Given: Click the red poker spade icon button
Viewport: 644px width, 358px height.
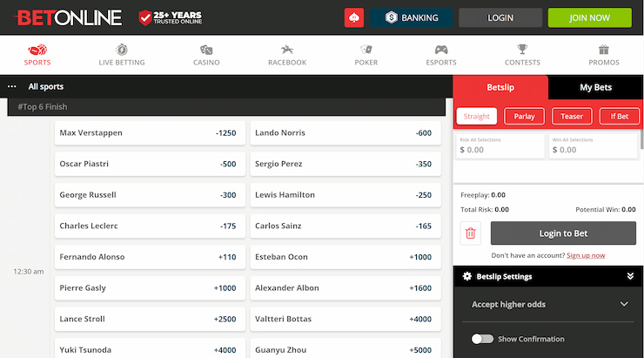Looking at the screenshot, I should pos(354,17).
